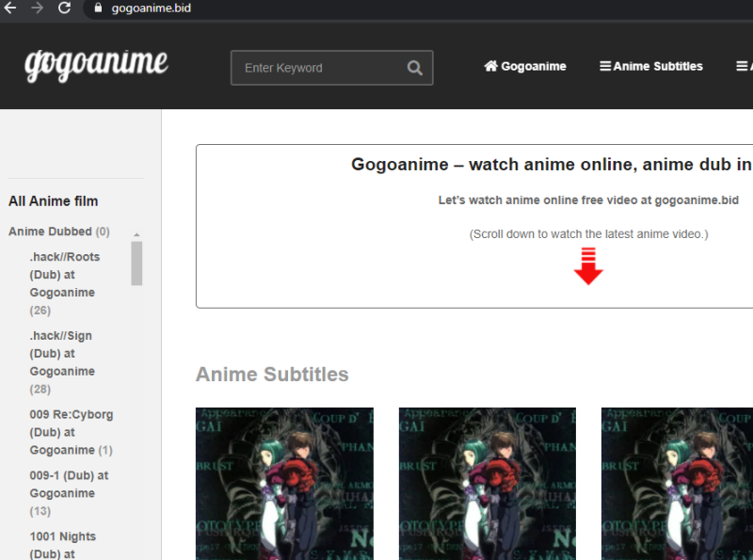This screenshot has height=560, width=753.
Task: Open the hamburger menu at top right
Action: [742, 66]
